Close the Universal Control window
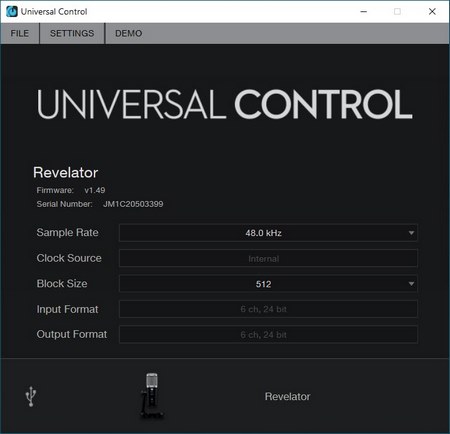Viewport: 450px width, 434px height. [432, 12]
